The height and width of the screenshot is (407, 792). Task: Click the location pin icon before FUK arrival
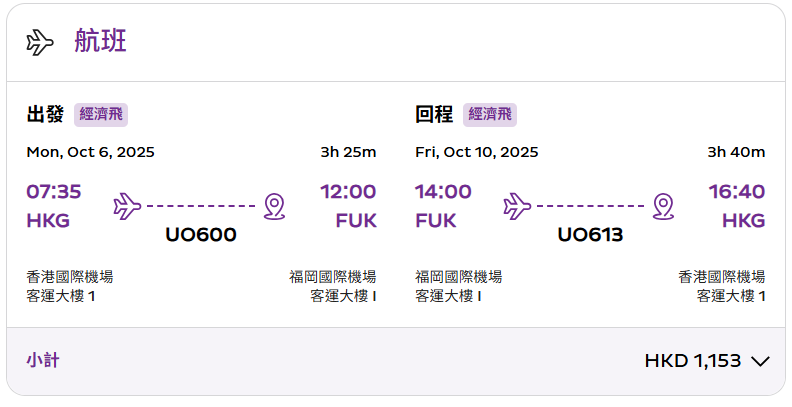coord(274,207)
